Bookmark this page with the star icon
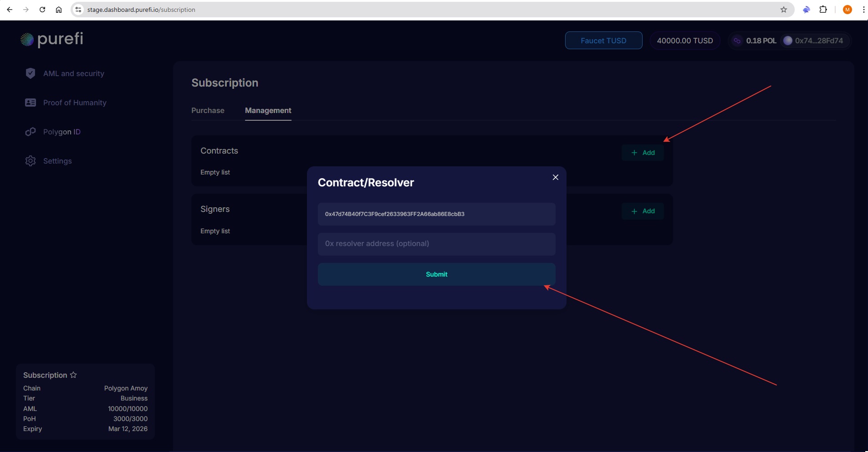The height and width of the screenshot is (452, 868). 783,10
